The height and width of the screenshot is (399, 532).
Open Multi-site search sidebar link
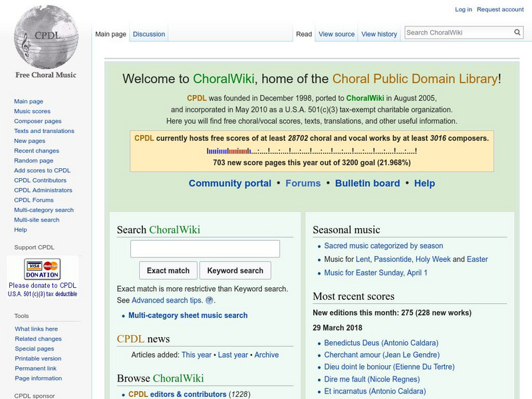pos(37,219)
